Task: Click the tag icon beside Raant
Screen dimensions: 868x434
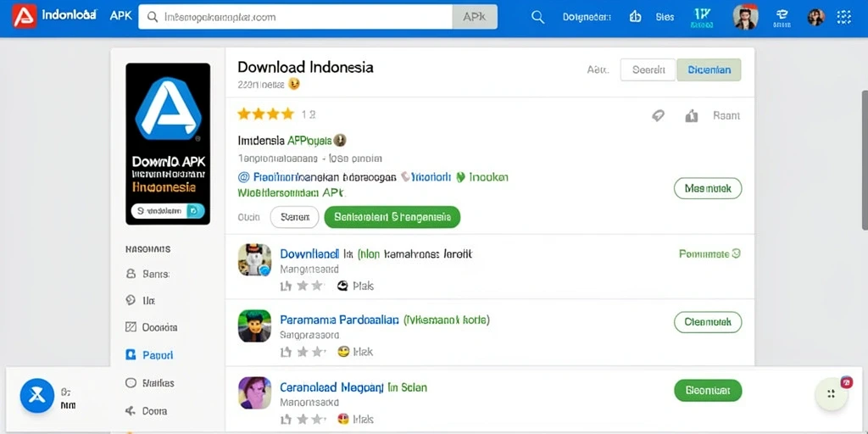Action: pos(658,115)
